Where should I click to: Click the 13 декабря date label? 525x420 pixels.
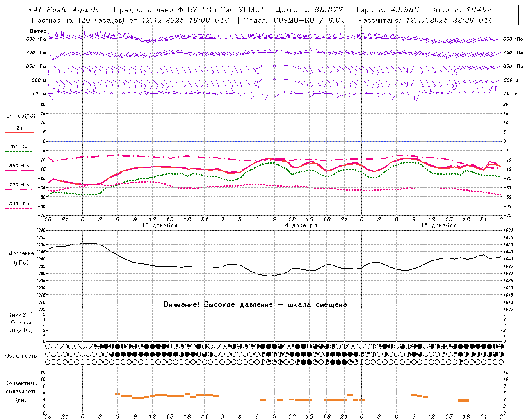(x=160, y=226)
